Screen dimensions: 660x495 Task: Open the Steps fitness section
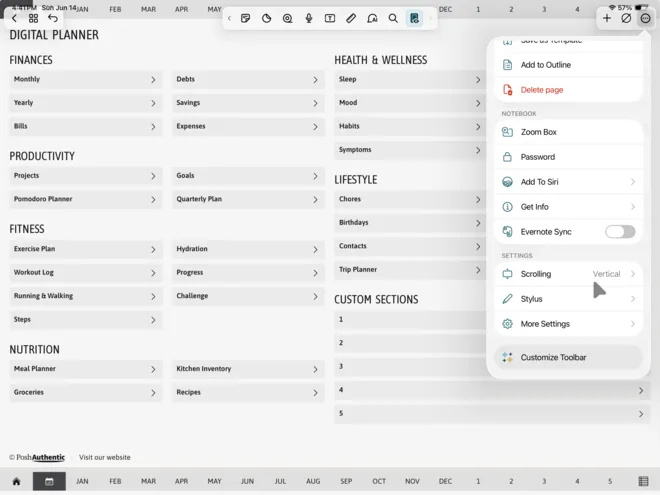pos(85,320)
